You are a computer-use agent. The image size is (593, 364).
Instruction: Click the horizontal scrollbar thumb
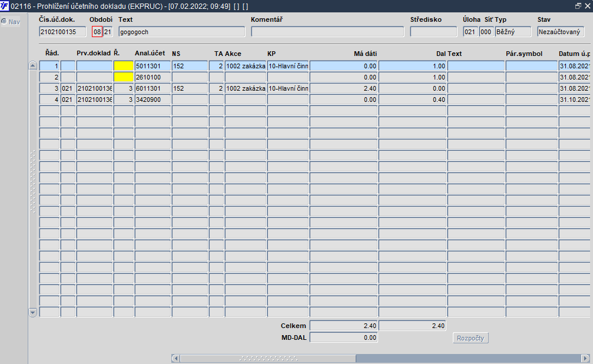[268, 358]
